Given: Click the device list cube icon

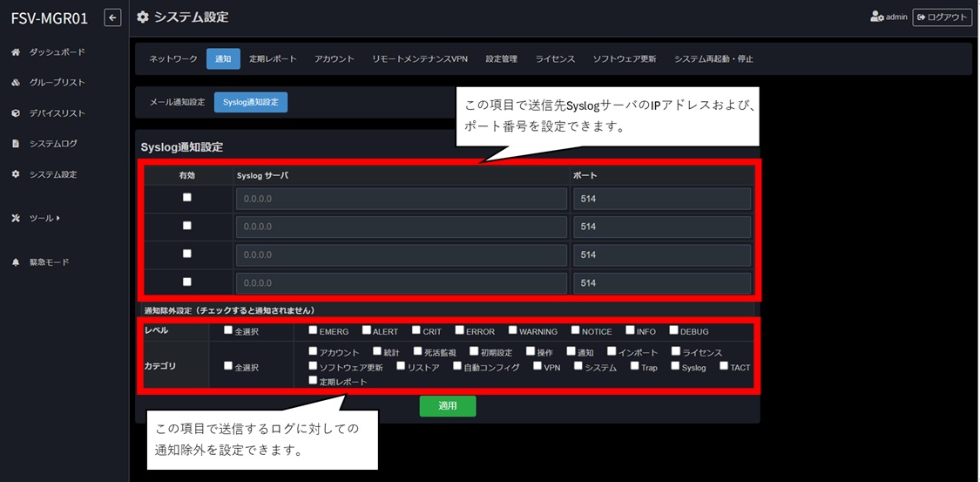Looking at the screenshot, I should point(17,113).
